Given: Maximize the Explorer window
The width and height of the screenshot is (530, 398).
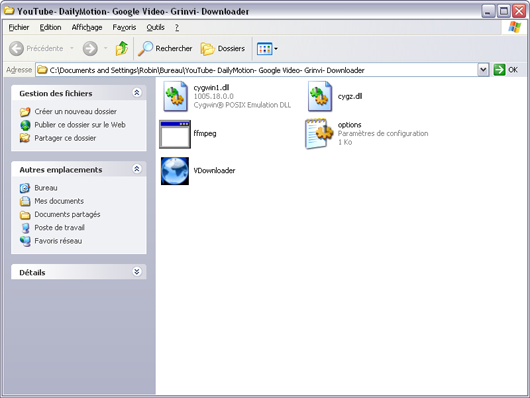Looking at the screenshot, I should pyautogui.click(x=504, y=11).
